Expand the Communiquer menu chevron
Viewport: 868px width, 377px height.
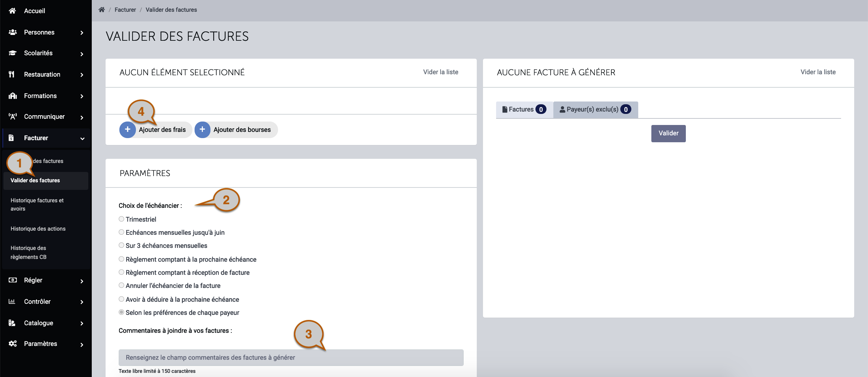coord(82,117)
